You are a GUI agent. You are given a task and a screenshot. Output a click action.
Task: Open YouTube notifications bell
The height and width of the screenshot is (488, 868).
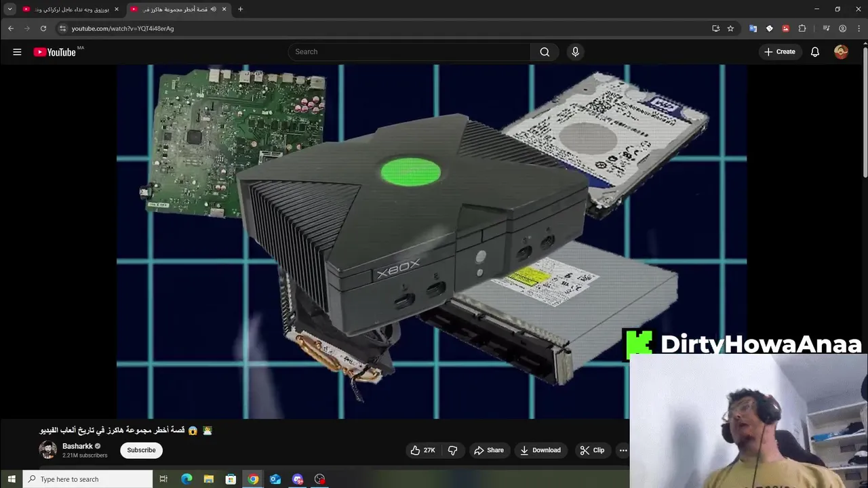[815, 52]
